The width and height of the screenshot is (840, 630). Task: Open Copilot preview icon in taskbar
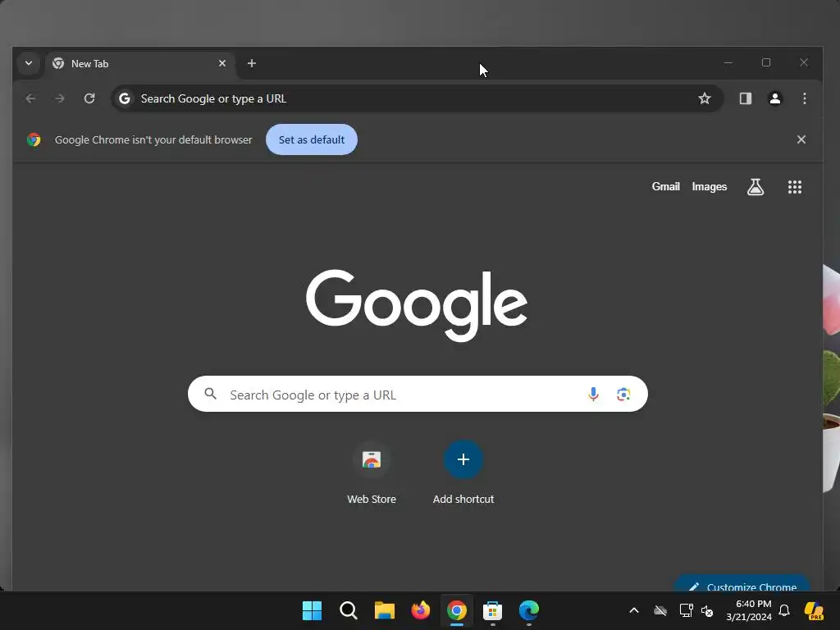tap(814, 610)
